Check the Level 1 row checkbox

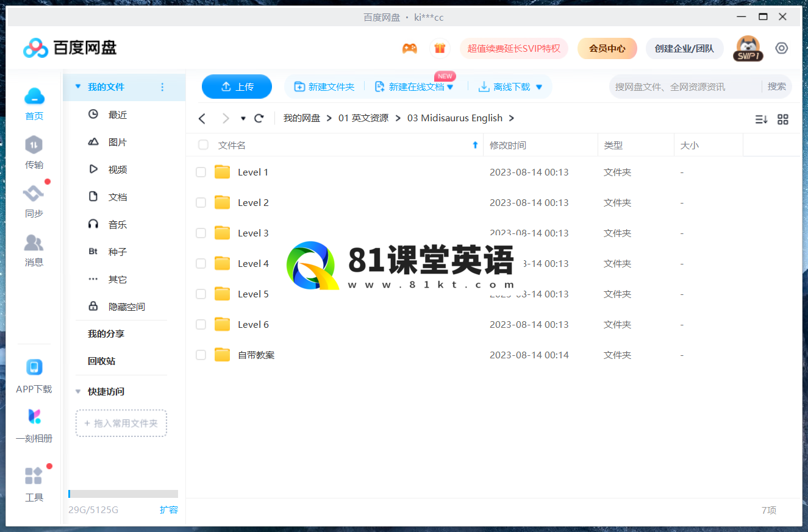click(x=201, y=172)
